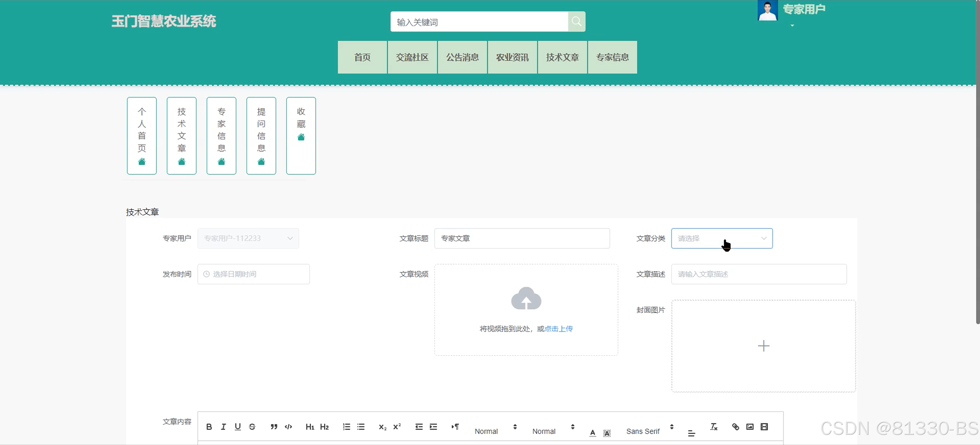Insert a blockquote in the article content
This screenshot has height=445, width=980.
274,427
